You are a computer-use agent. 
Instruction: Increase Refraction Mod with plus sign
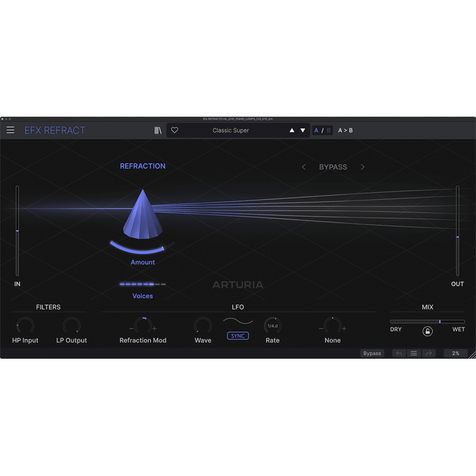[155, 328]
